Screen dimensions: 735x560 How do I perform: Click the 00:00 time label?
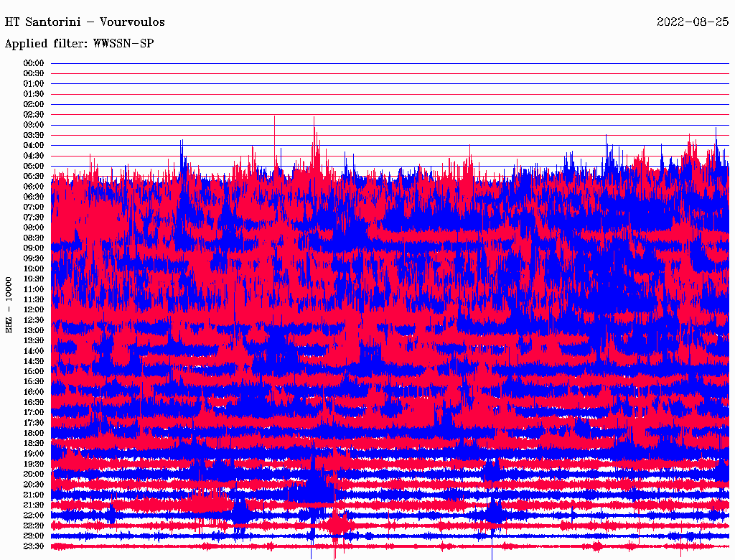point(34,63)
